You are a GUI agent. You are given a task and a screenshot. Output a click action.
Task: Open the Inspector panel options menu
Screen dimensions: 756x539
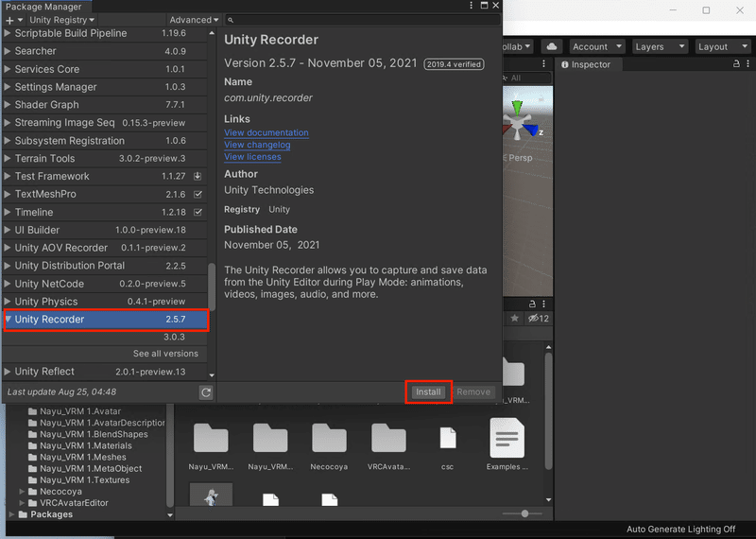747,63
